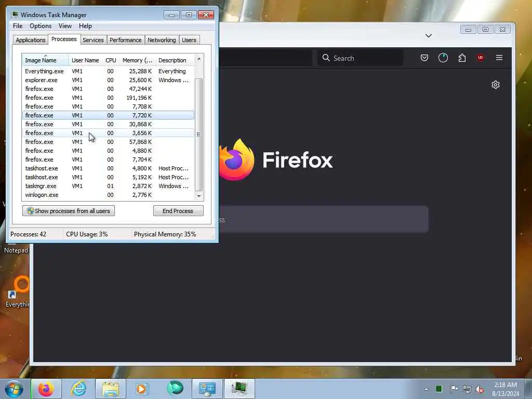The height and width of the screenshot is (399, 532).
Task: Click process list scroll up arrow
Action: click(x=199, y=59)
